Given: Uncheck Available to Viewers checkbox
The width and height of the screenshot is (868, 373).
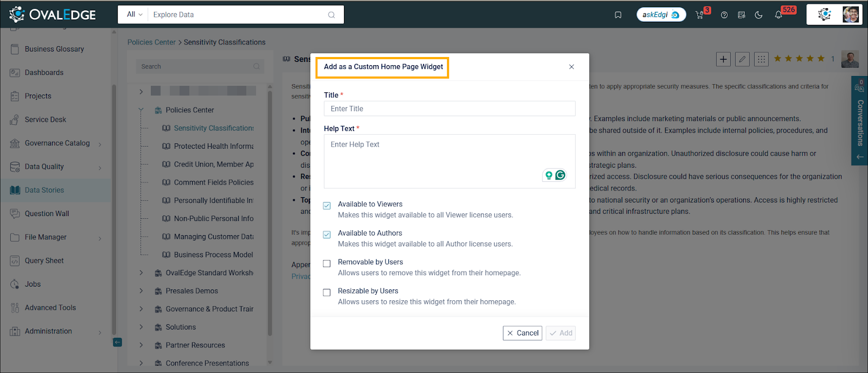Looking at the screenshot, I should point(327,206).
